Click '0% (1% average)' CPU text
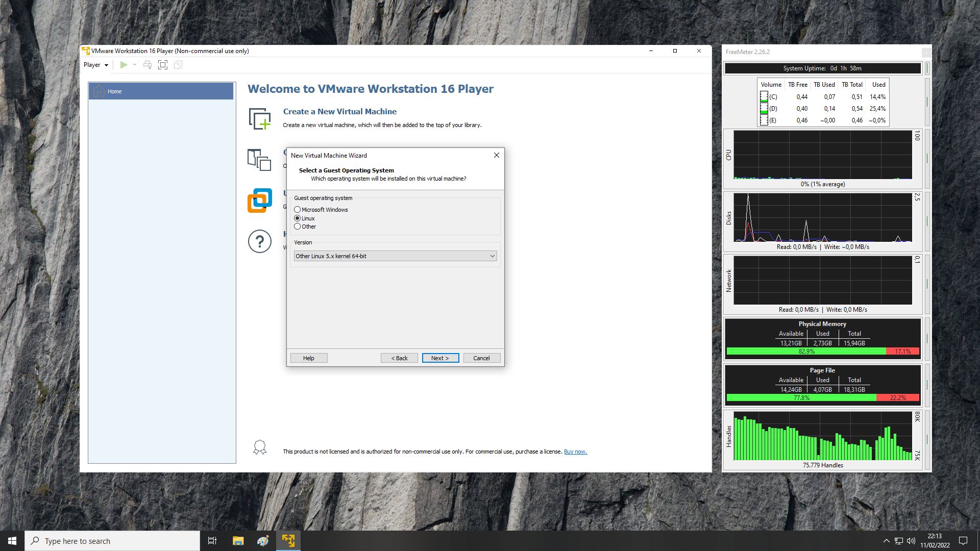Image resolution: width=980 pixels, height=551 pixels. [x=822, y=184]
